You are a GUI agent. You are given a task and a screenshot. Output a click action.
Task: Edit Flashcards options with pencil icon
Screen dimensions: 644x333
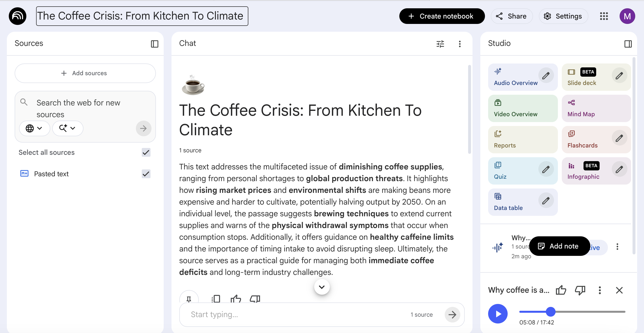(x=619, y=138)
